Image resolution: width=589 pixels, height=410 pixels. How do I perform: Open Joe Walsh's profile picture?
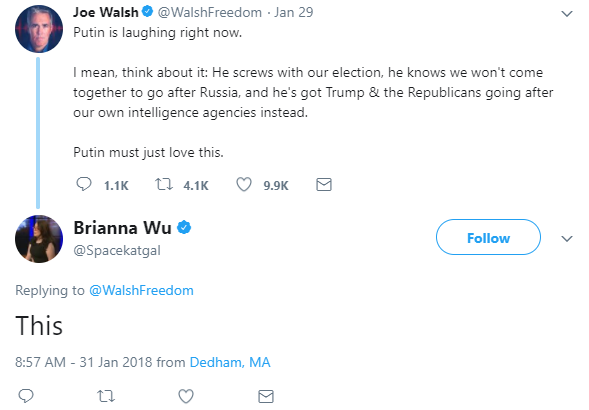(39, 29)
